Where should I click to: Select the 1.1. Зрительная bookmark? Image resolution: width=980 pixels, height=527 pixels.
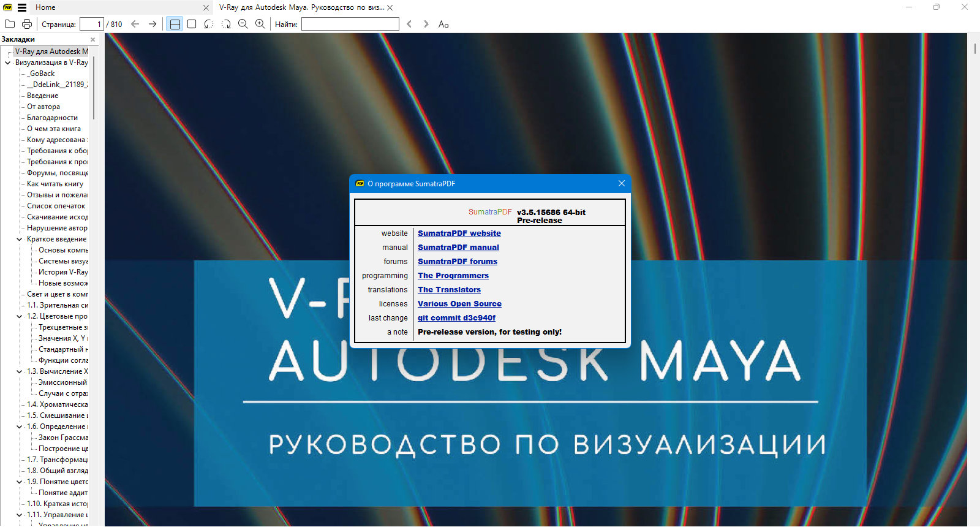pos(58,305)
